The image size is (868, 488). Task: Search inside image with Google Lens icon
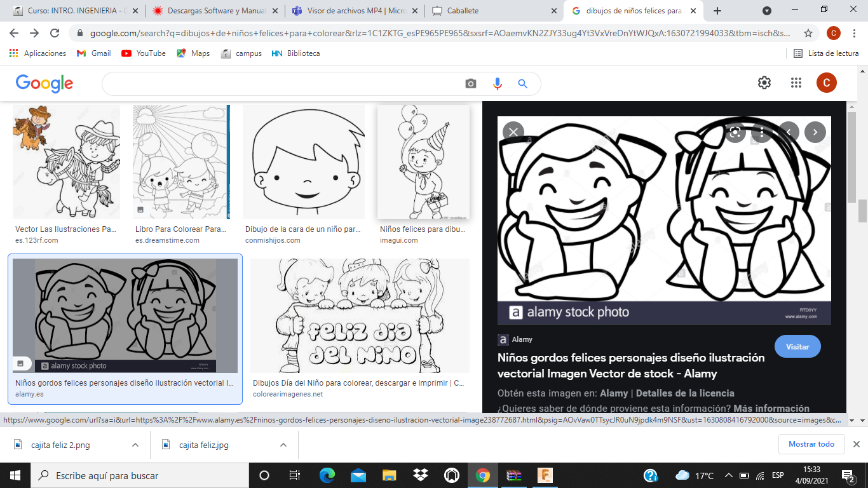(x=735, y=132)
